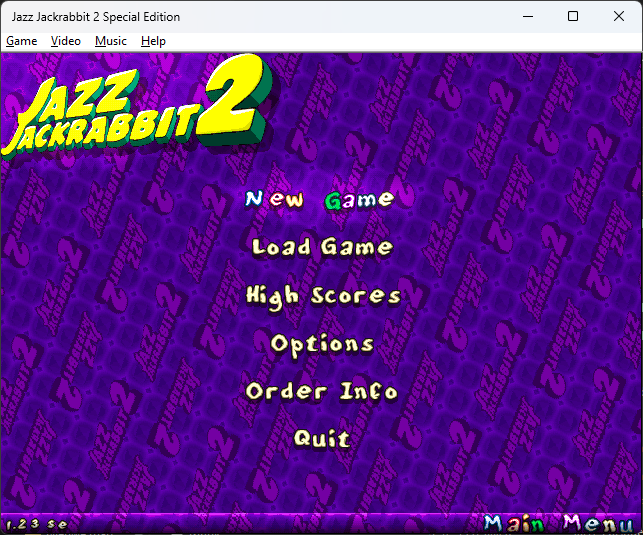This screenshot has height=535, width=643.
Task: Start a New Game
Action: click(319, 200)
